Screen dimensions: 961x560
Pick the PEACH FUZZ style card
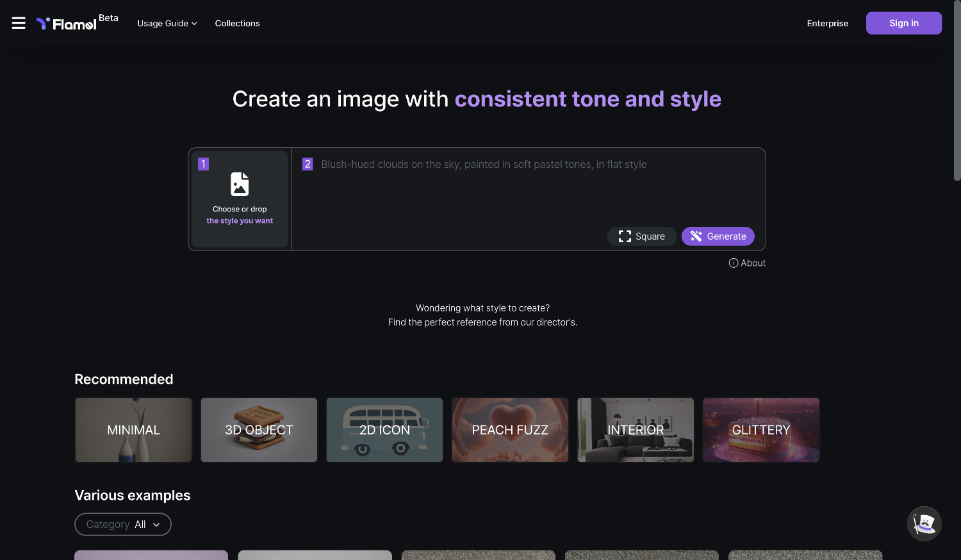click(x=510, y=430)
